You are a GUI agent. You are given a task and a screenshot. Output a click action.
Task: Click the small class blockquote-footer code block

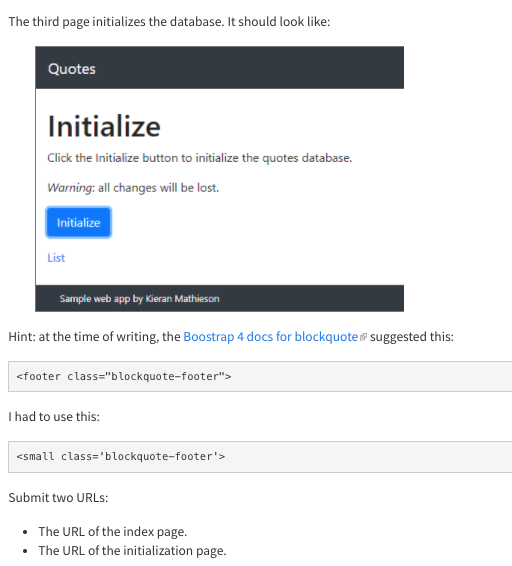(x=260, y=456)
